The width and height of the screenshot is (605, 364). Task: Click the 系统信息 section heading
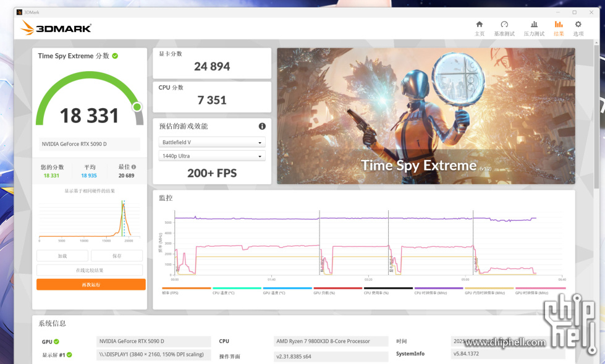tap(52, 323)
